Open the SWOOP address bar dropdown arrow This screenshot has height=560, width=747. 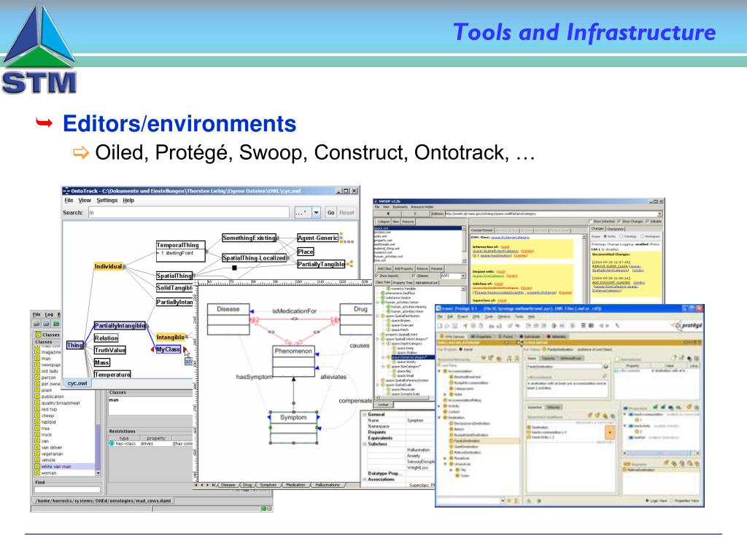tap(659, 214)
